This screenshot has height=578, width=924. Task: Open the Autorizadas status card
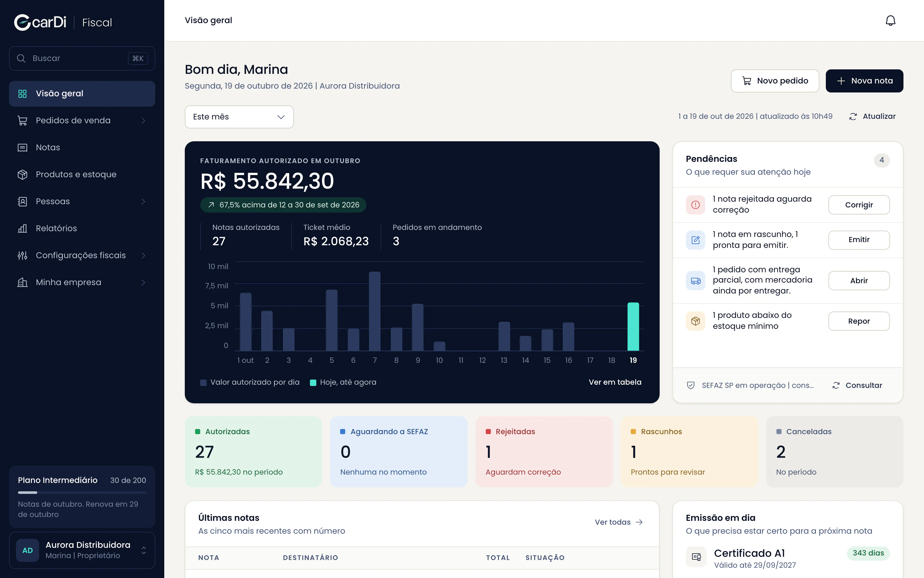253,452
